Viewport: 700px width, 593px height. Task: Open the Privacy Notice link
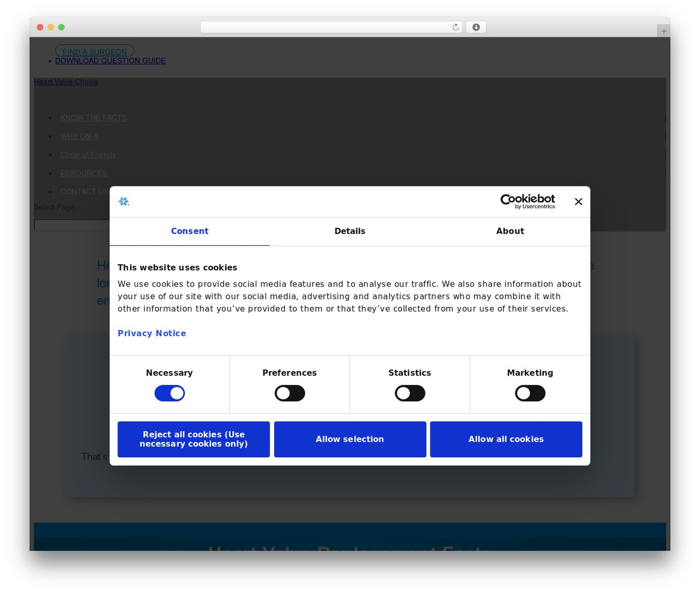152,333
